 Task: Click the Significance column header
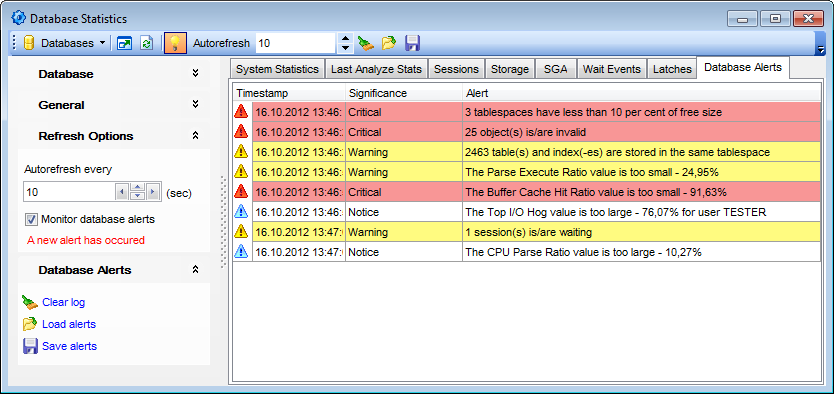point(404,94)
